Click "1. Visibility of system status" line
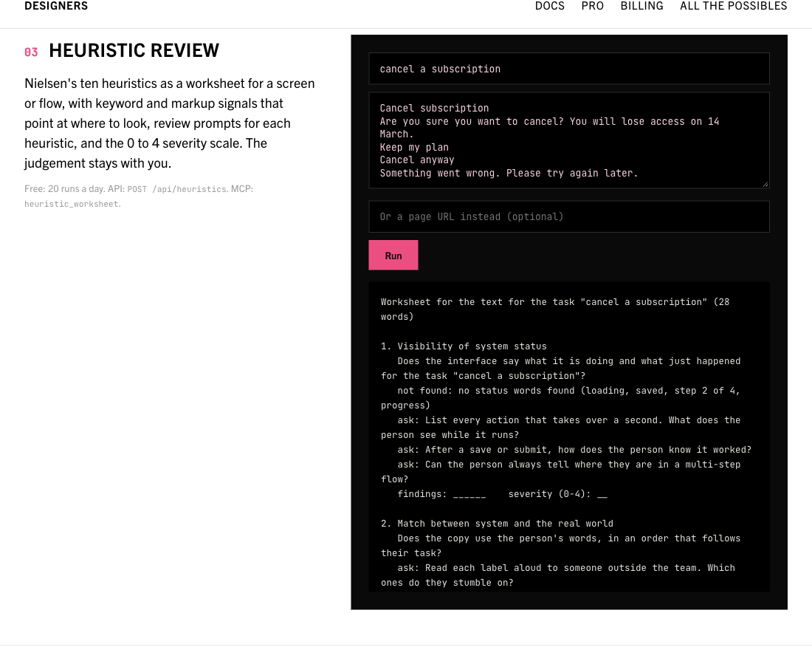 point(464,346)
